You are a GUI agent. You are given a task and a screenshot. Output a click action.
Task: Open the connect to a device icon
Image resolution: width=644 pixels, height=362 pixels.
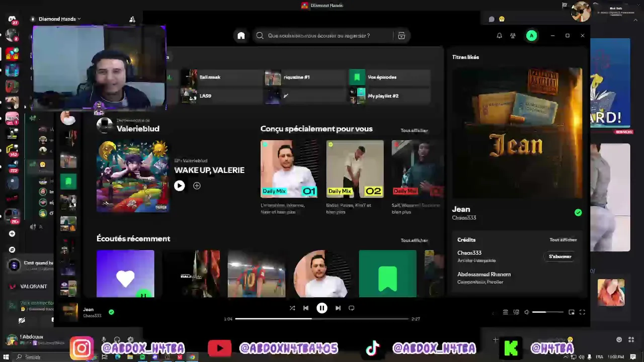tap(516, 312)
